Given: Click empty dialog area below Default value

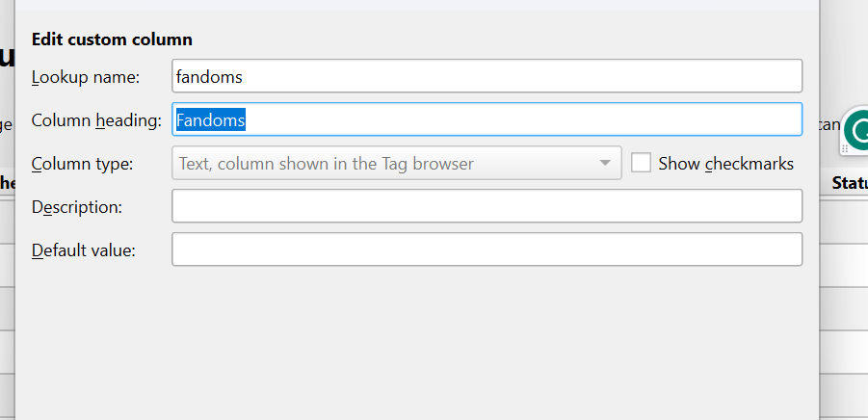Looking at the screenshot, I should pos(414,337).
